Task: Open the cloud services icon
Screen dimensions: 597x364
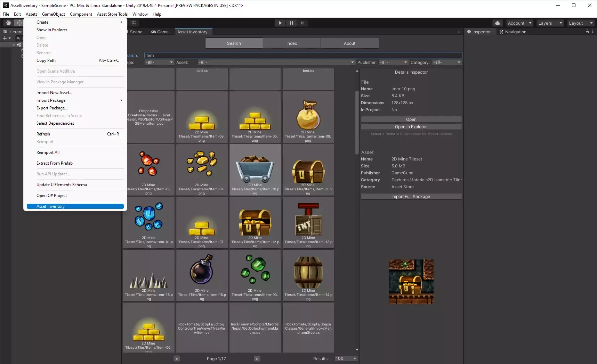Action: [498, 23]
